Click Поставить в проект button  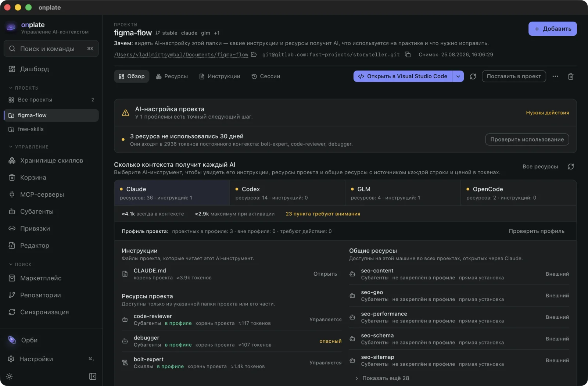[514, 76]
